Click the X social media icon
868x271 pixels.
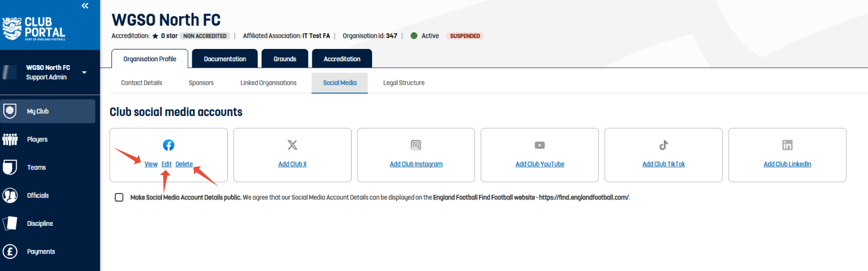tap(292, 145)
